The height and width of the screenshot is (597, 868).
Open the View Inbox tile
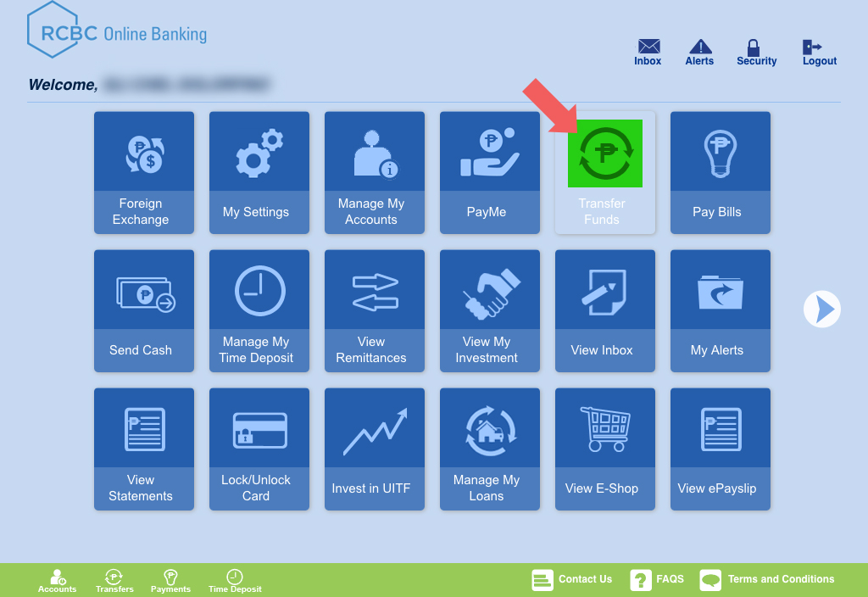[605, 310]
